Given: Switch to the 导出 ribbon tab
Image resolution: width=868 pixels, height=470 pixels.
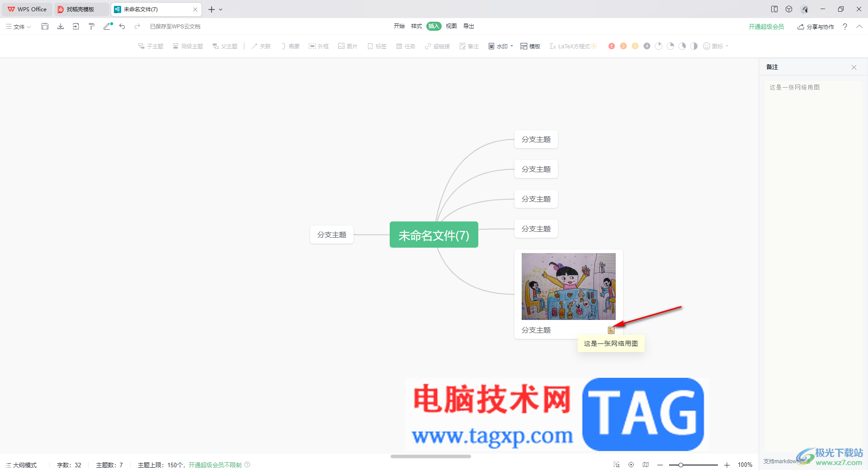Looking at the screenshot, I should pyautogui.click(x=469, y=26).
